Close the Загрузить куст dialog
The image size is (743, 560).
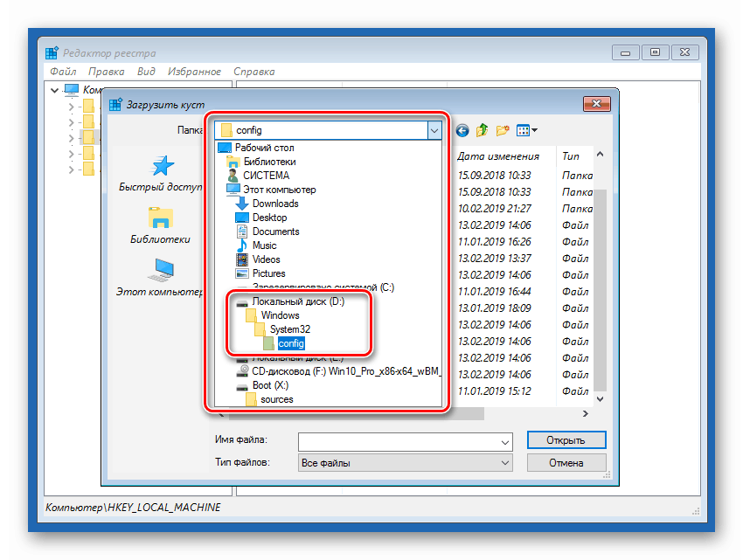pos(596,104)
